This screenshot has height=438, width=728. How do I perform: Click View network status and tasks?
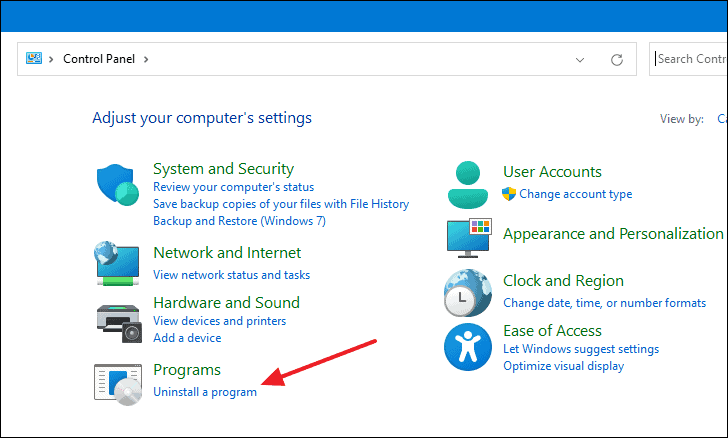pos(232,275)
